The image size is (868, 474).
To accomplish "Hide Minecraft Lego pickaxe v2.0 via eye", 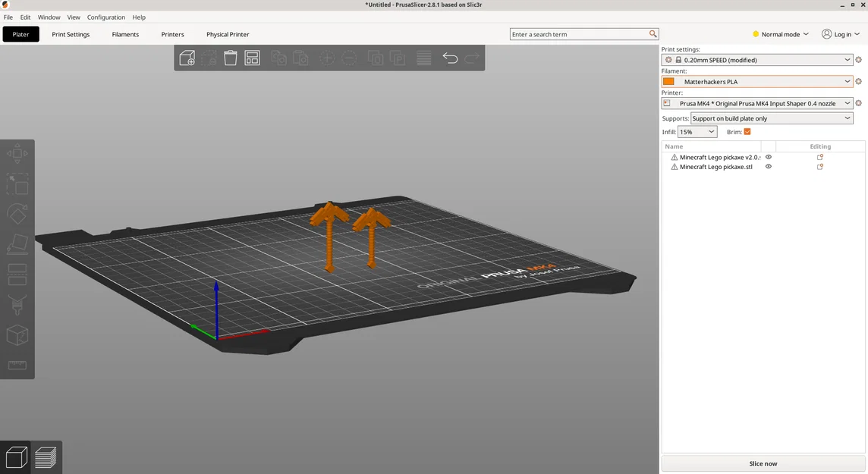I will 769,157.
